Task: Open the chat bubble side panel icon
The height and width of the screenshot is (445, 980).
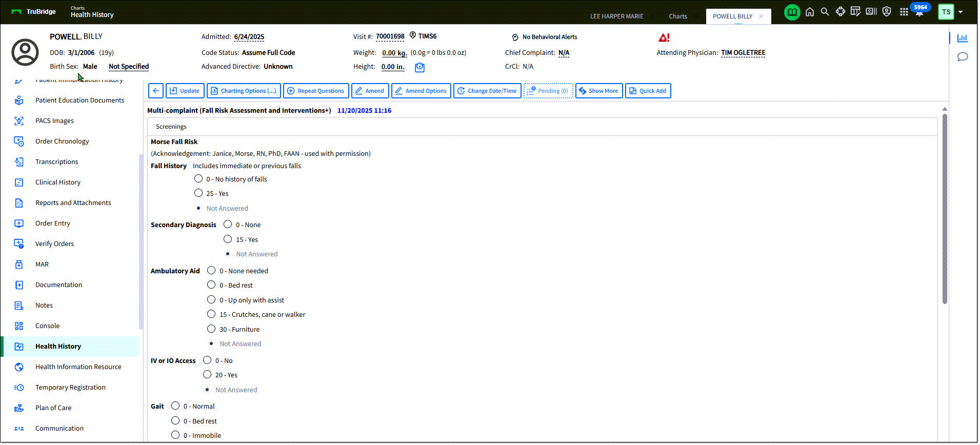Action: pyautogui.click(x=963, y=57)
